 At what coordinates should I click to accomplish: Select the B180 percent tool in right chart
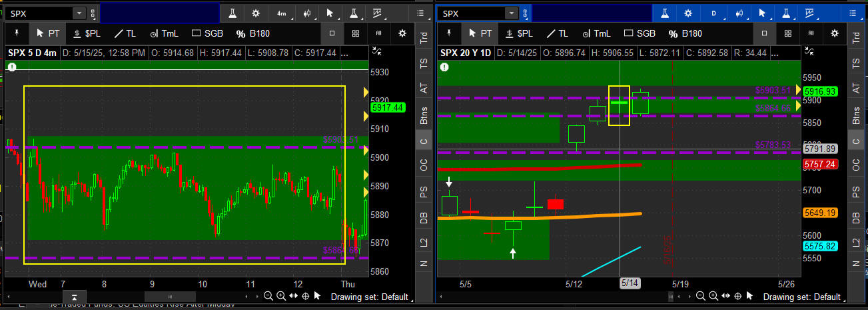[x=683, y=33]
